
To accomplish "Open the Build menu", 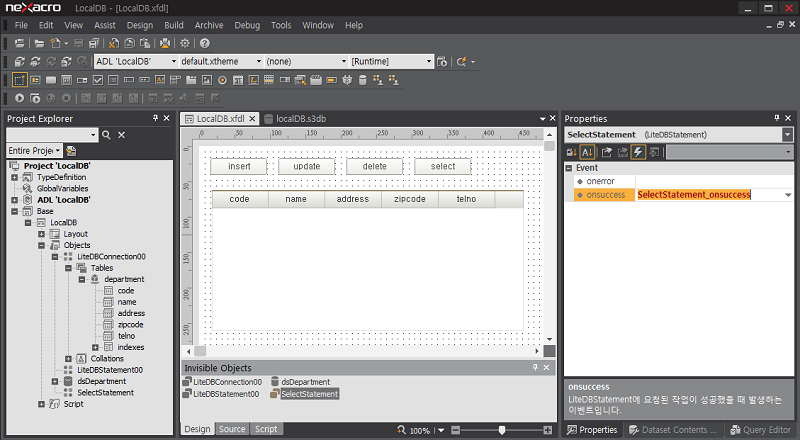I will coord(173,25).
